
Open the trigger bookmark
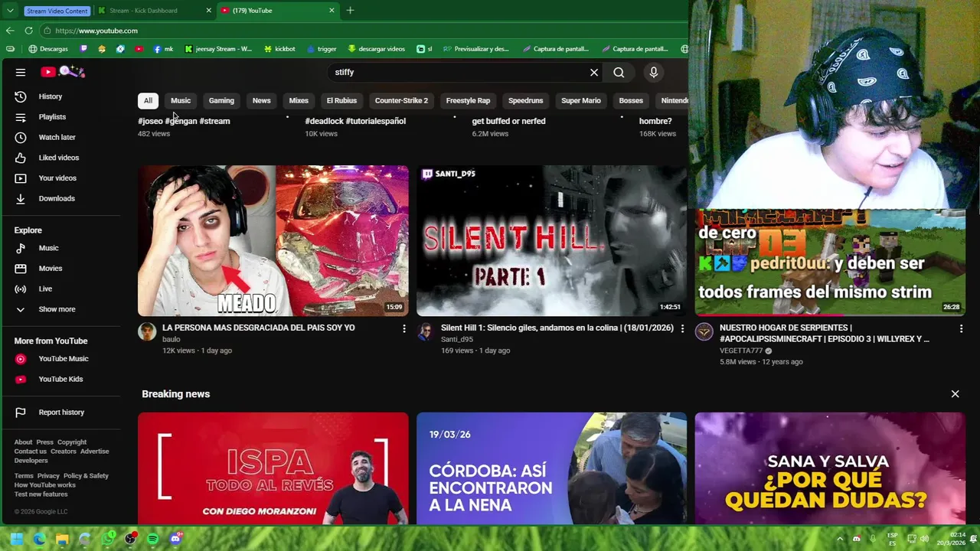tap(322, 49)
